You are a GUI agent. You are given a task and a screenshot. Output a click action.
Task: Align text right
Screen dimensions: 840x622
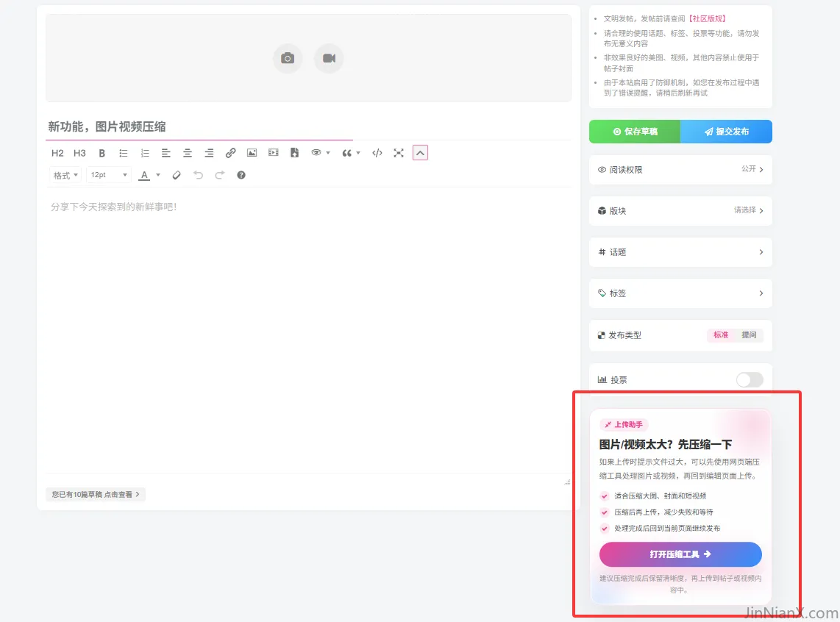(x=209, y=153)
